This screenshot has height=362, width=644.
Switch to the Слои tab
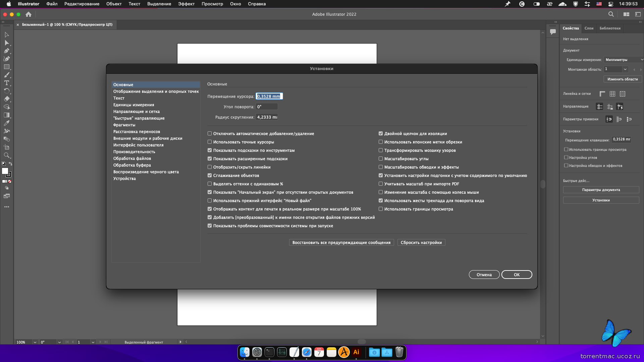pos(589,28)
